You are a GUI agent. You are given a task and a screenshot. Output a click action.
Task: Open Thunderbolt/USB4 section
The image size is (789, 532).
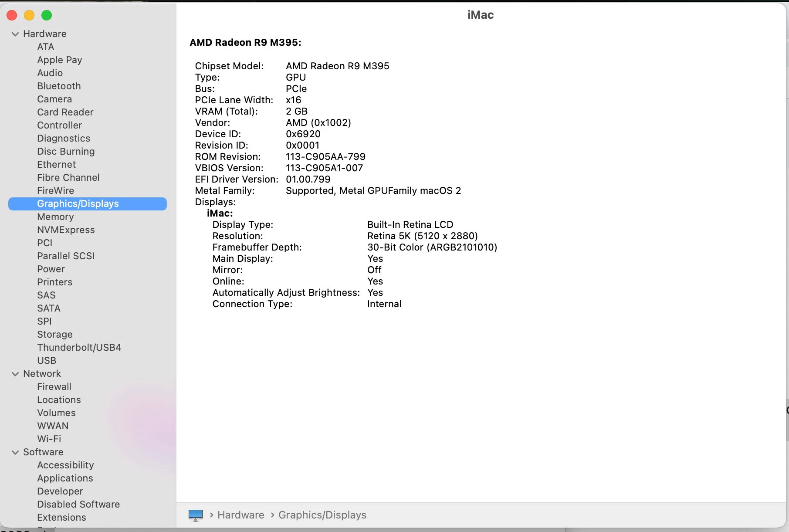click(x=79, y=347)
